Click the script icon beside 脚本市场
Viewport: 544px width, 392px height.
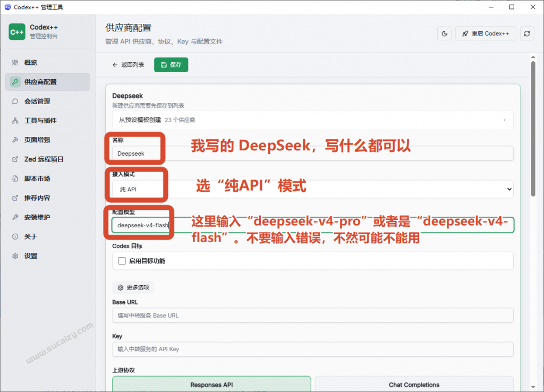[x=15, y=178]
